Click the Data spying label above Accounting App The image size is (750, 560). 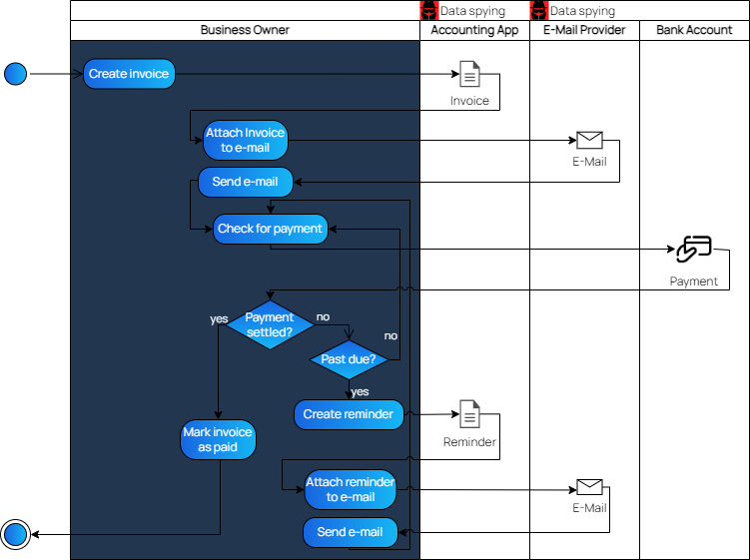[x=472, y=11]
